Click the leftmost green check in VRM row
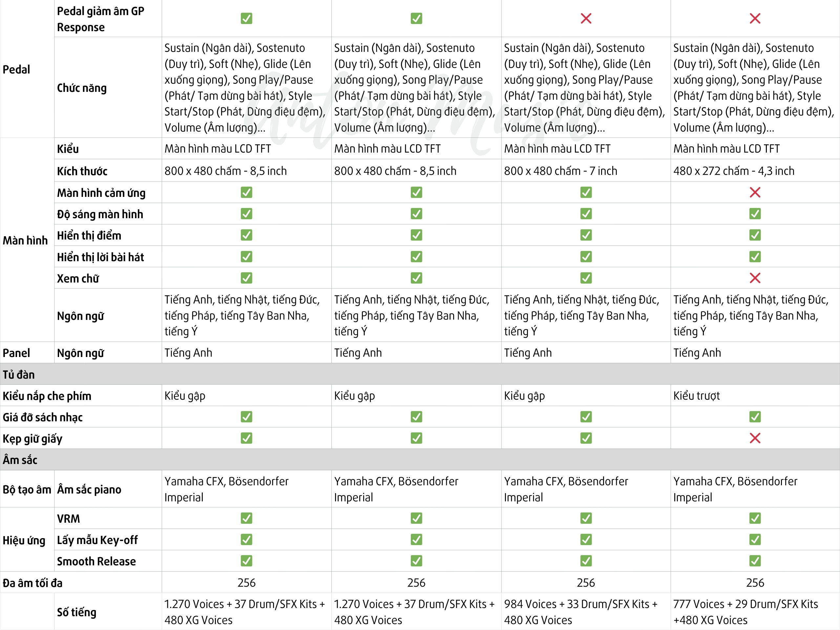Image resolution: width=840 pixels, height=630 pixels. pos(246,518)
